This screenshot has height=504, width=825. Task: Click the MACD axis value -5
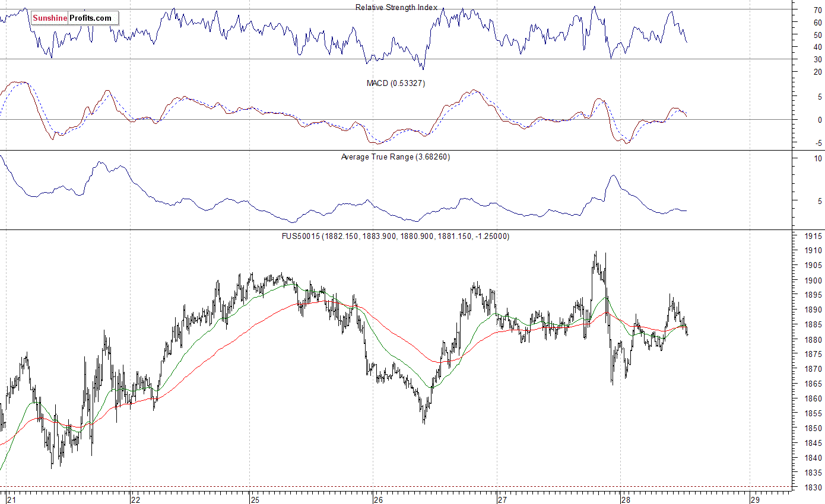818,143
